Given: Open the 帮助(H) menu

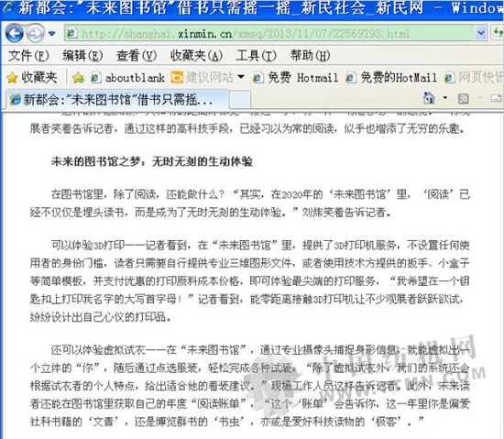Looking at the screenshot, I should coord(310,56).
